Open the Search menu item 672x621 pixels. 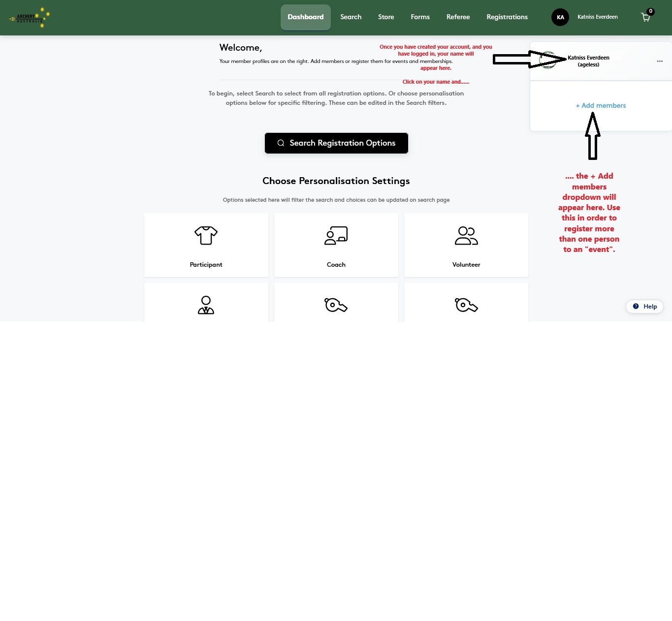(x=351, y=17)
